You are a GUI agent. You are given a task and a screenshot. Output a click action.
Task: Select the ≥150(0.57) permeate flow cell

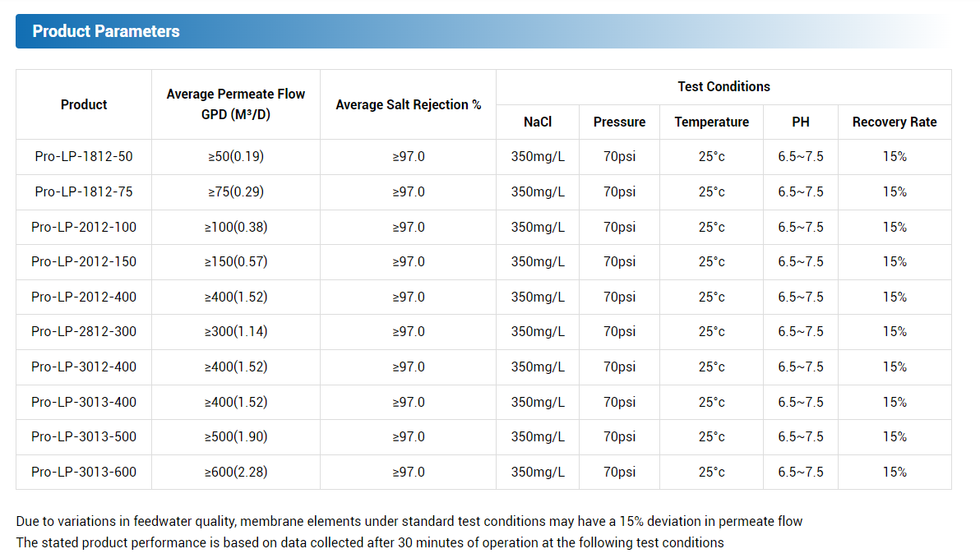tap(236, 262)
